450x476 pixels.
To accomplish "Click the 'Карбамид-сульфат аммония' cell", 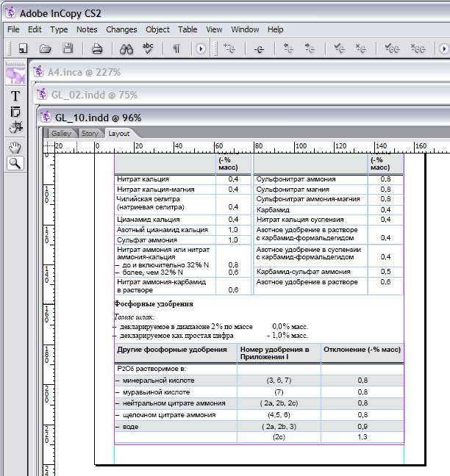I will tap(310, 271).
